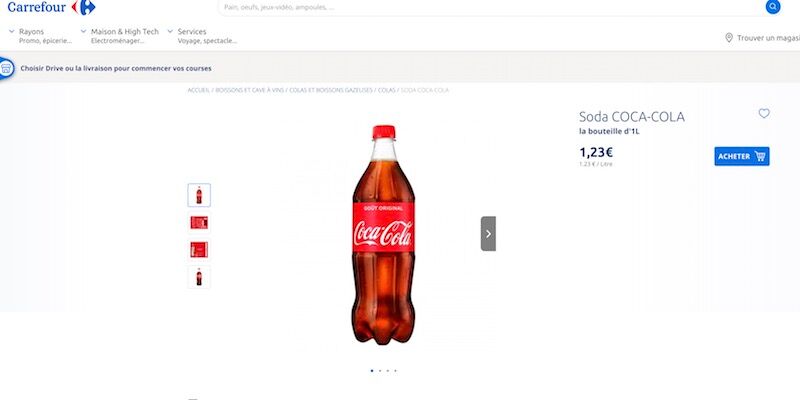Go to Accueil breadcrumb
Image resolution: width=800 pixels, height=400 pixels.
click(x=198, y=90)
